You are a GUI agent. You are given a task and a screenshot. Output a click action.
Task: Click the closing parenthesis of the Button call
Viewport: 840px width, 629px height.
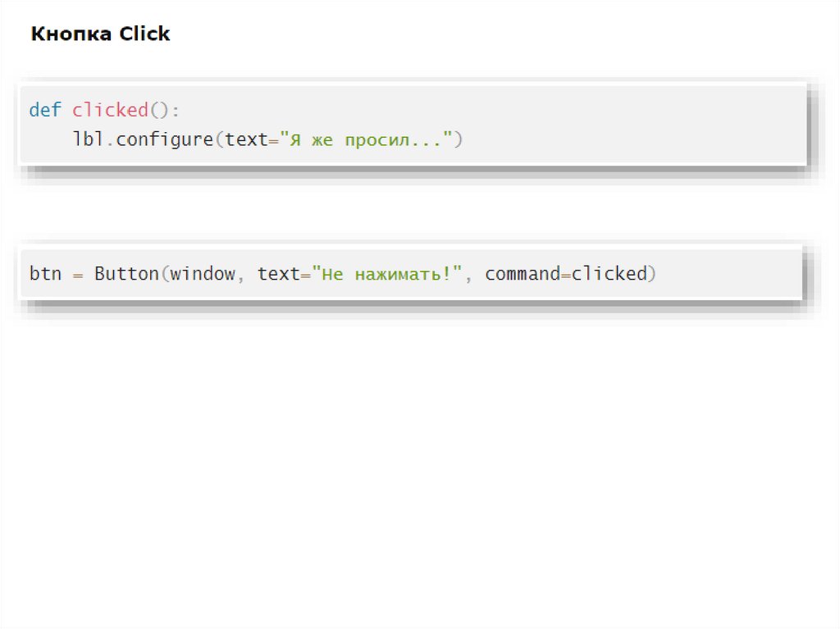(652, 274)
